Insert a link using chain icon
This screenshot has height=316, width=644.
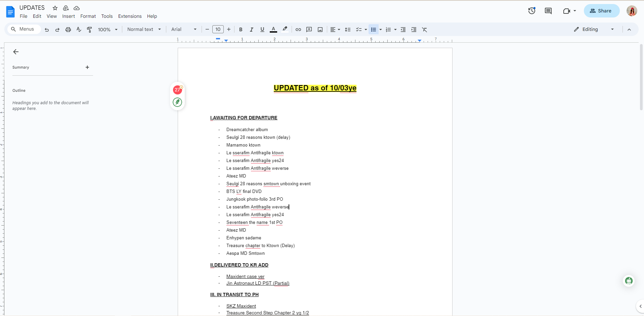[298, 30]
